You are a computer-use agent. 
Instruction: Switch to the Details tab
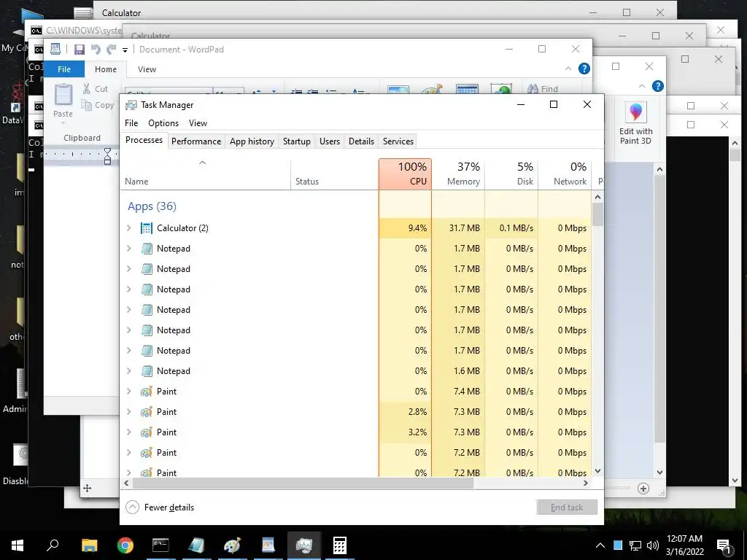[x=361, y=141]
